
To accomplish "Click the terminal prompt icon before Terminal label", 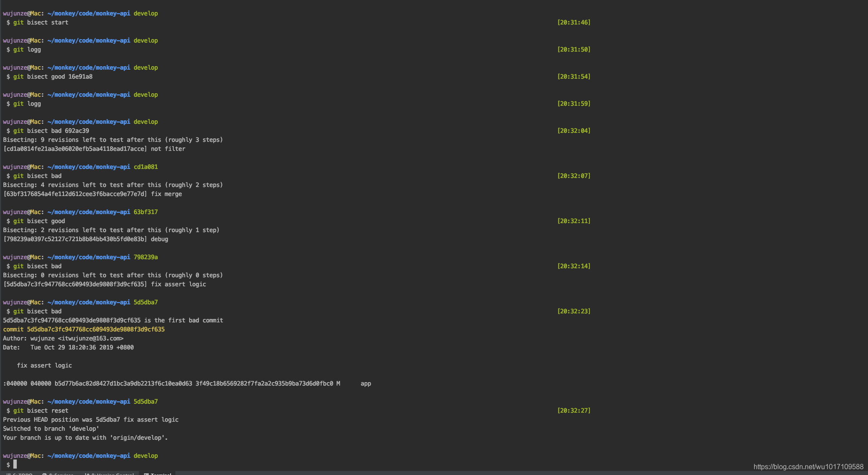I will point(146,473).
